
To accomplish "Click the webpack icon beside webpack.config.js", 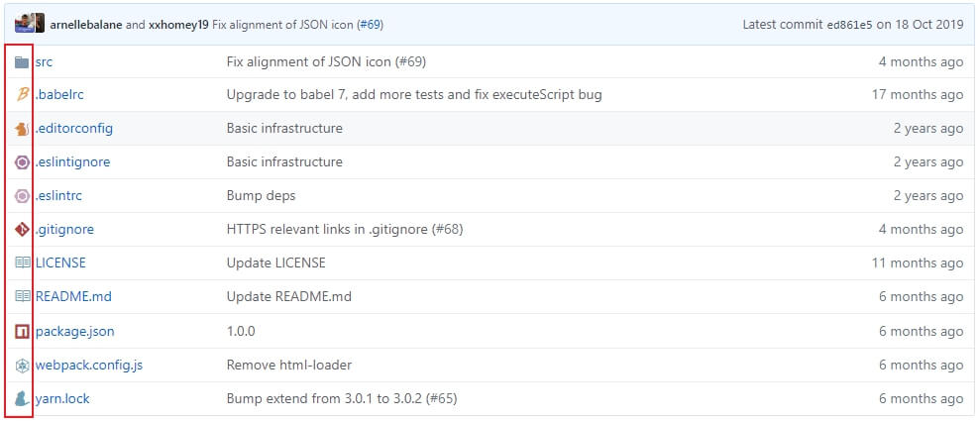I will pyautogui.click(x=22, y=365).
